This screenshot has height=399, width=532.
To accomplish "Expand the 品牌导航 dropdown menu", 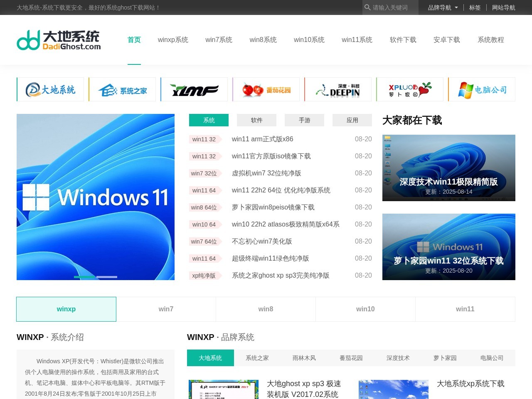I will pyautogui.click(x=443, y=7).
